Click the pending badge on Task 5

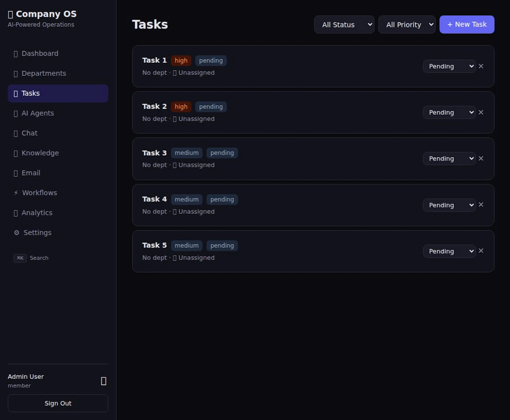click(x=222, y=246)
